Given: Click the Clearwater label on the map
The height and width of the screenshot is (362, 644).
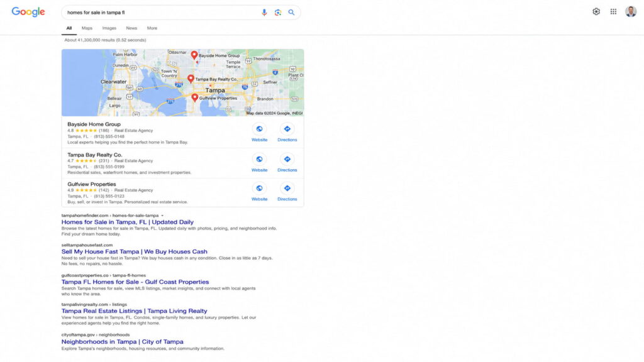Looking at the screenshot, I should [113, 82].
